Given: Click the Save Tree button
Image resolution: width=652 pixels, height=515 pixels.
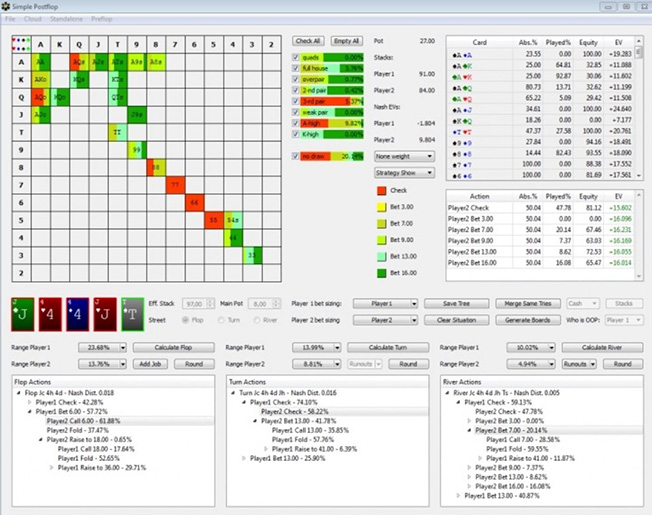Looking at the screenshot, I should (x=462, y=302).
